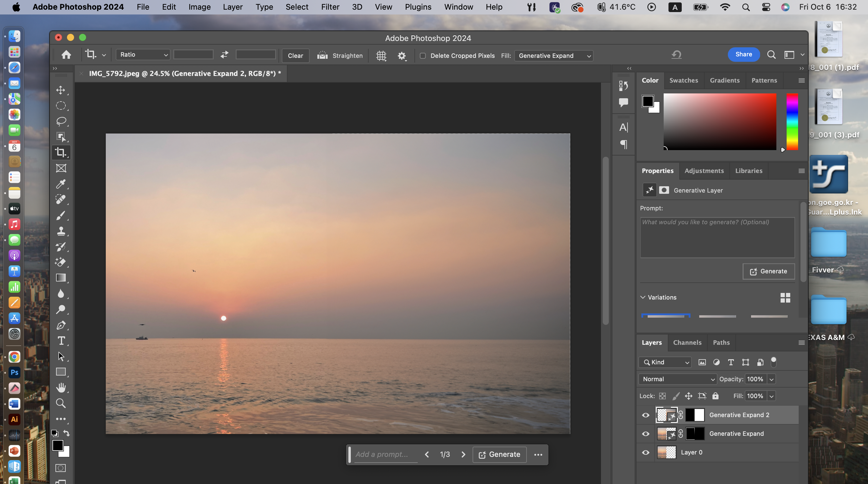Collapse the Variations section
The height and width of the screenshot is (484, 868).
(x=643, y=297)
